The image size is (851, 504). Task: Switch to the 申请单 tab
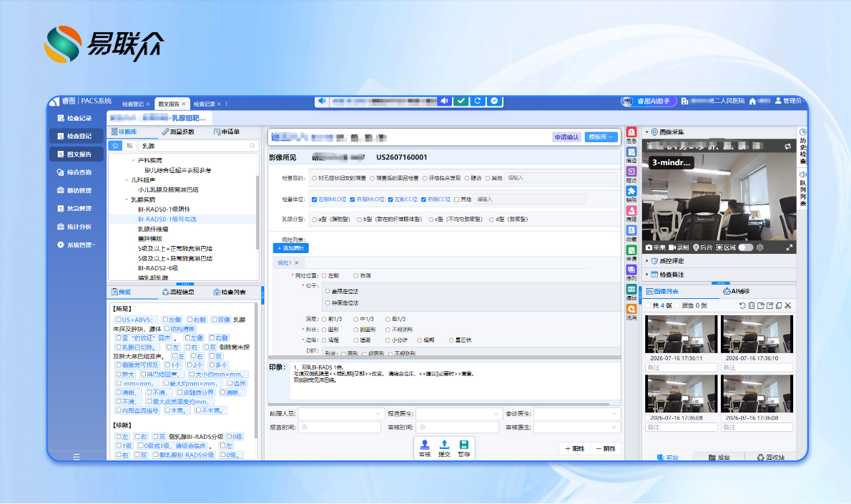pos(226,132)
